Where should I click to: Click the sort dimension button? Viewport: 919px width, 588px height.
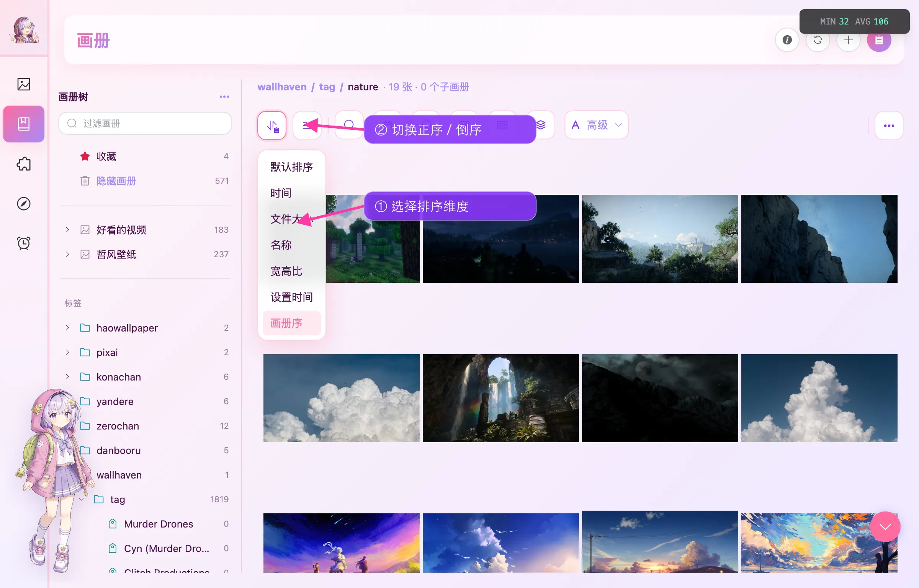(x=272, y=126)
